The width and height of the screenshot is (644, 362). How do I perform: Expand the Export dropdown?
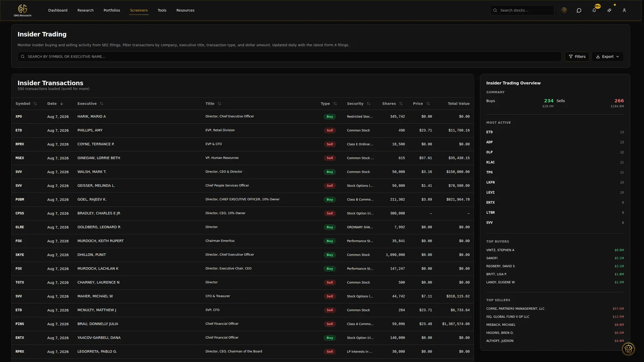[x=607, y=57]
